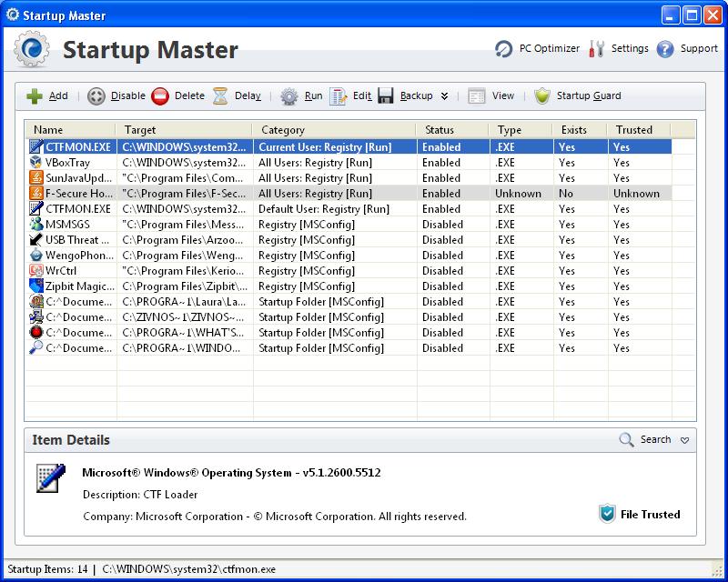Expand the Search options arrow

pyautogui.click(x=685, y=440)
